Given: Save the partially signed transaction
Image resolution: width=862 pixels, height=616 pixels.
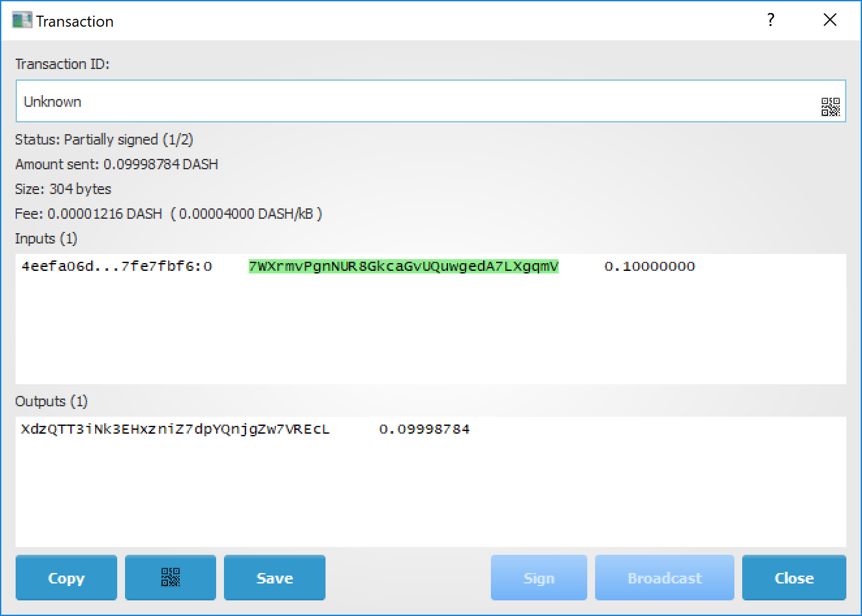Looking at the screenshot, I should tap(274, 578).
